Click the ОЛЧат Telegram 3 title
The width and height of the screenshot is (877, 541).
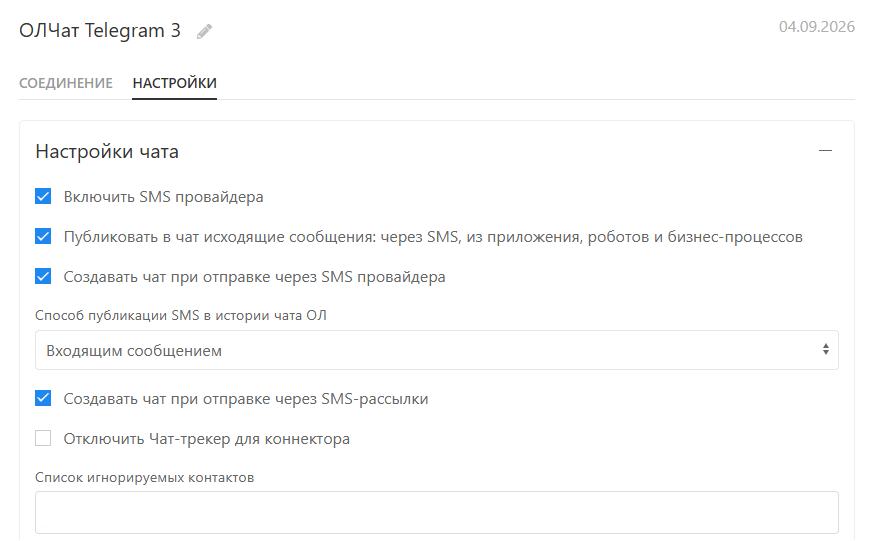(100, 30)
